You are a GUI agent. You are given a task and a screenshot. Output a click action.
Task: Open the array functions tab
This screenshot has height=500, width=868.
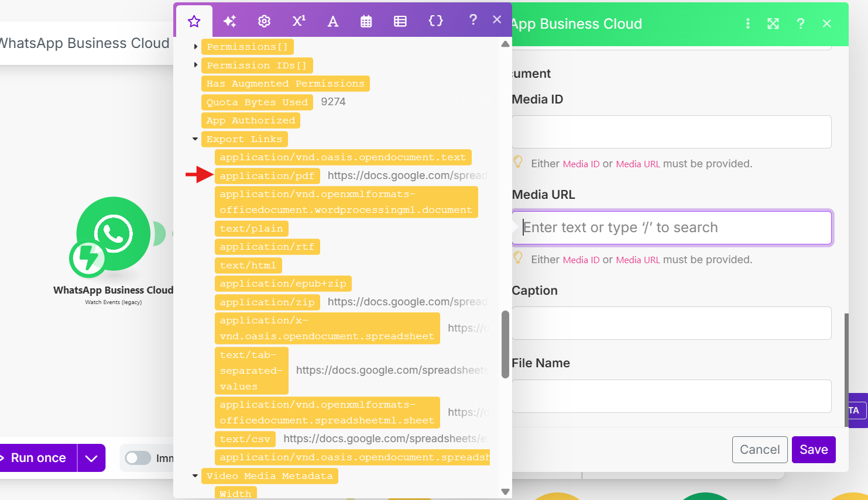point(400,22)
